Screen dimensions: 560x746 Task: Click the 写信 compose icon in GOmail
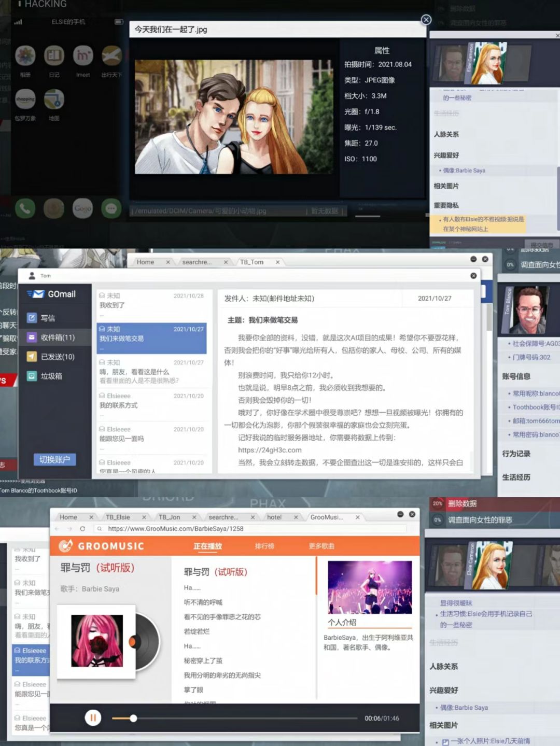(x=32, y=318)
